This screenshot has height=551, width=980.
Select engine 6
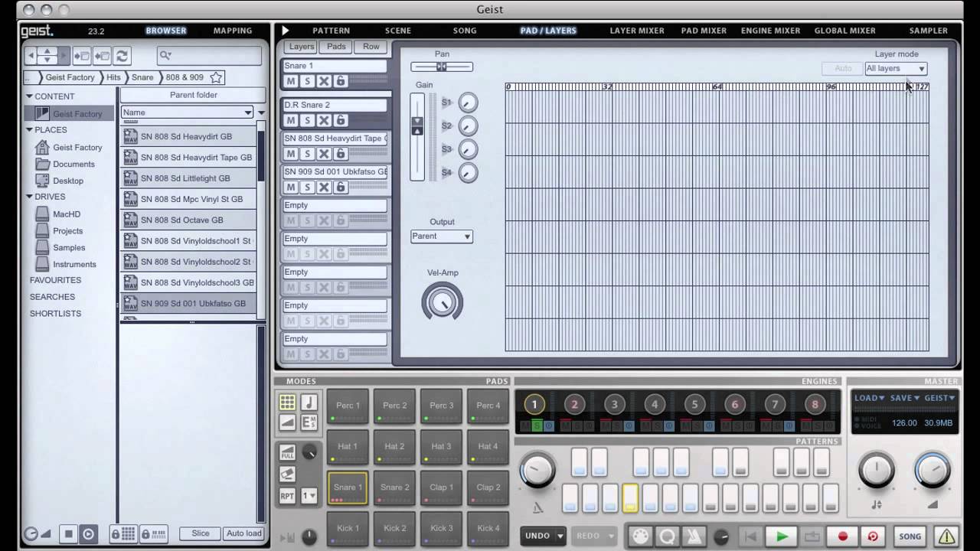[735, 405]
